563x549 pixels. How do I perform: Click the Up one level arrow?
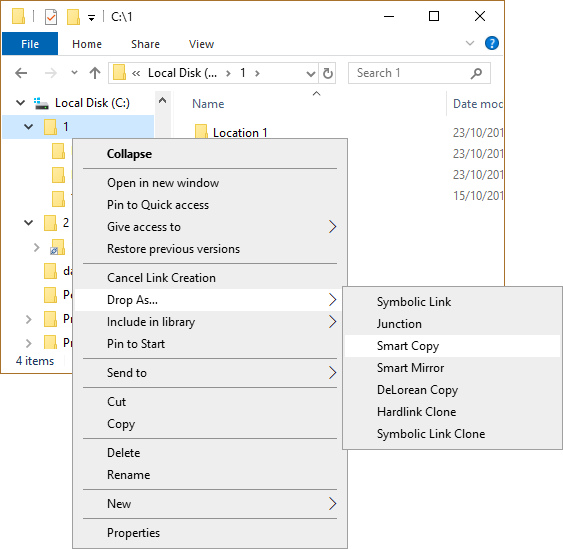click(x=95, y=73)
